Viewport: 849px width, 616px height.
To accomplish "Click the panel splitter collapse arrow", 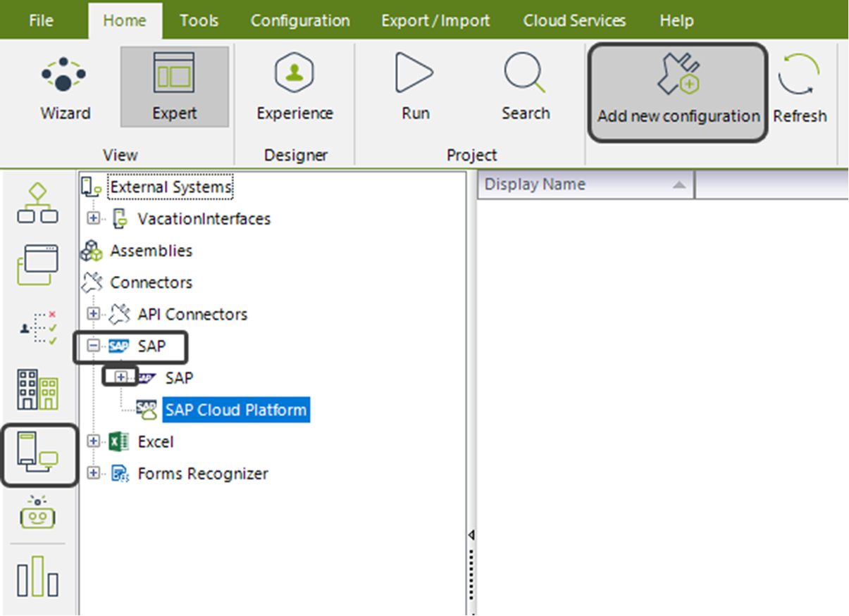I will (x=471, y=535).
